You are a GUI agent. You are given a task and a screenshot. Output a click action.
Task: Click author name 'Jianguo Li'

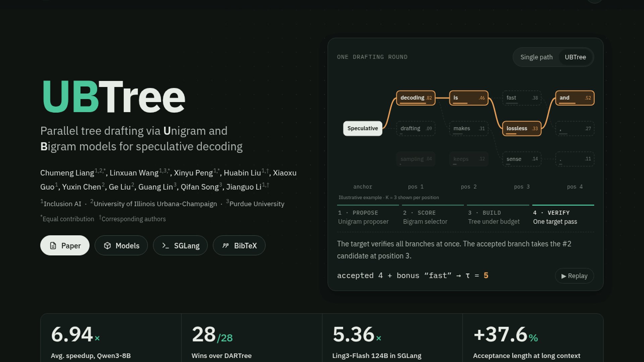(244, 187)
